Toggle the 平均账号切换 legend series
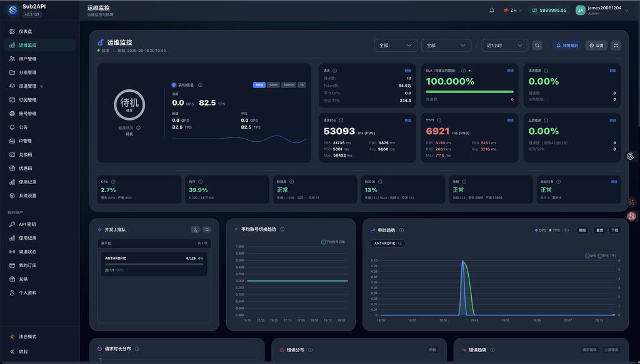This screenshot has width=640, height=364. coord(333,242)
